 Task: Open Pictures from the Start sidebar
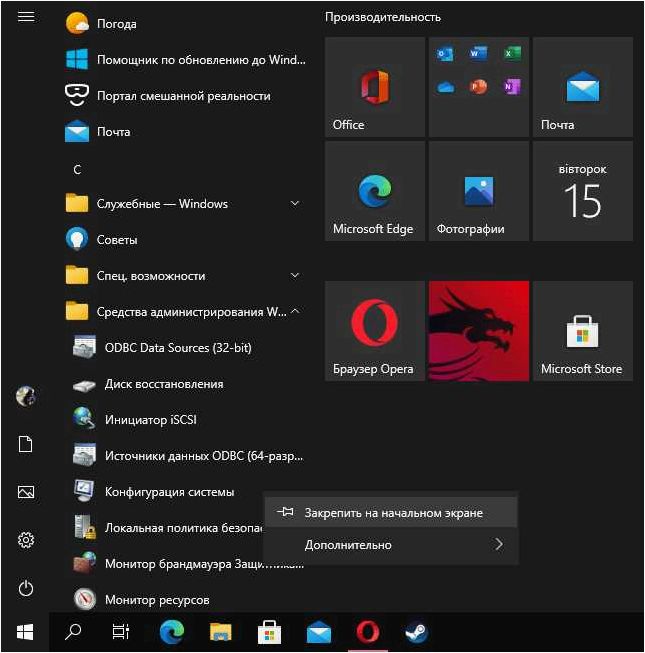point(26,492)
